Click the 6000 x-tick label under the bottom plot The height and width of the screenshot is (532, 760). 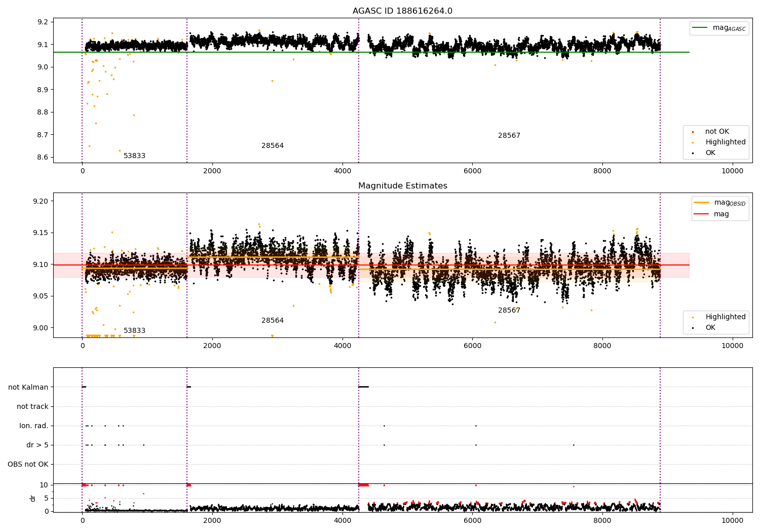click(x=472, y=520)
